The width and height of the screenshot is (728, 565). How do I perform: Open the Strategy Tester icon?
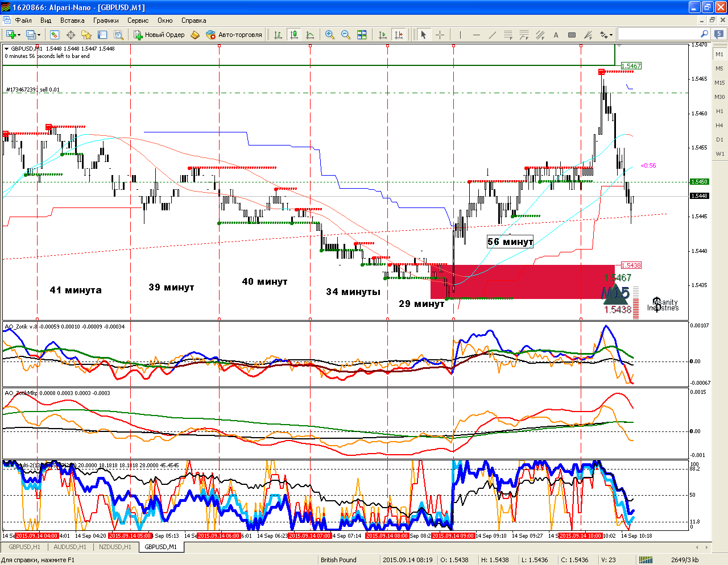click(x=118, y=35)
